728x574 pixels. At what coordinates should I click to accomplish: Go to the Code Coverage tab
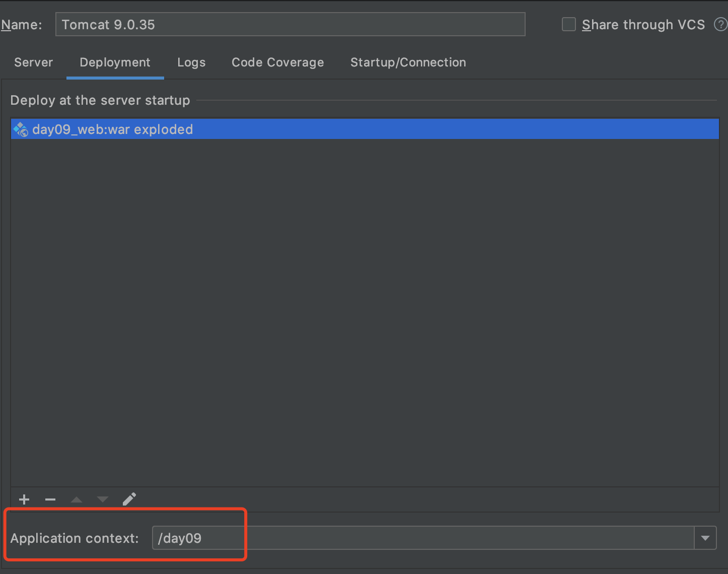click(278, 62)
